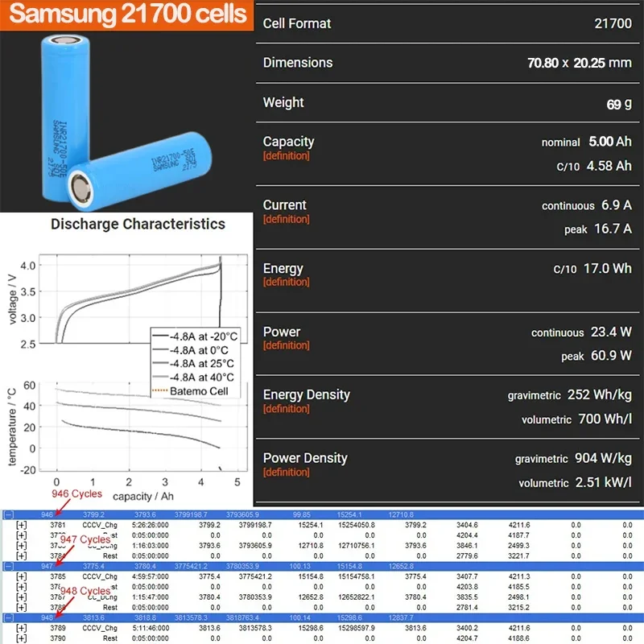
Task: Select the 'Samsung 21700 cells' title
Action: [x=128, y=14]
